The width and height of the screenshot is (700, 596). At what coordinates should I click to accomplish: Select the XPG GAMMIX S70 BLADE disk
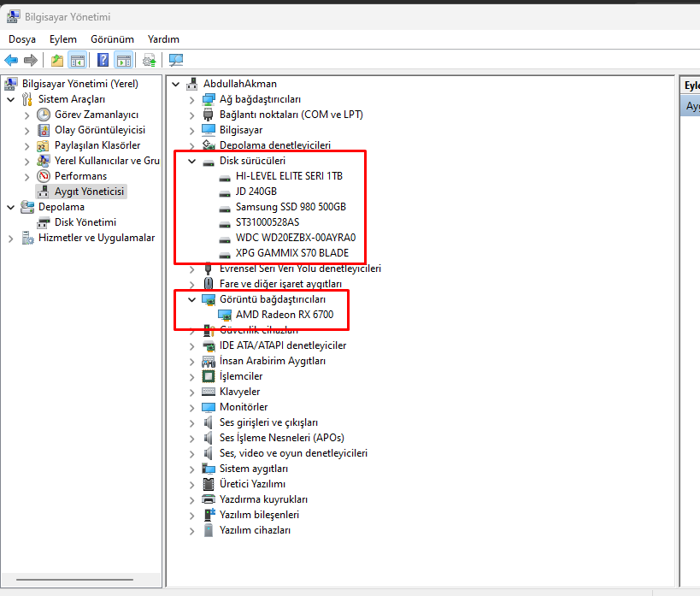click(x=292, y=253)
